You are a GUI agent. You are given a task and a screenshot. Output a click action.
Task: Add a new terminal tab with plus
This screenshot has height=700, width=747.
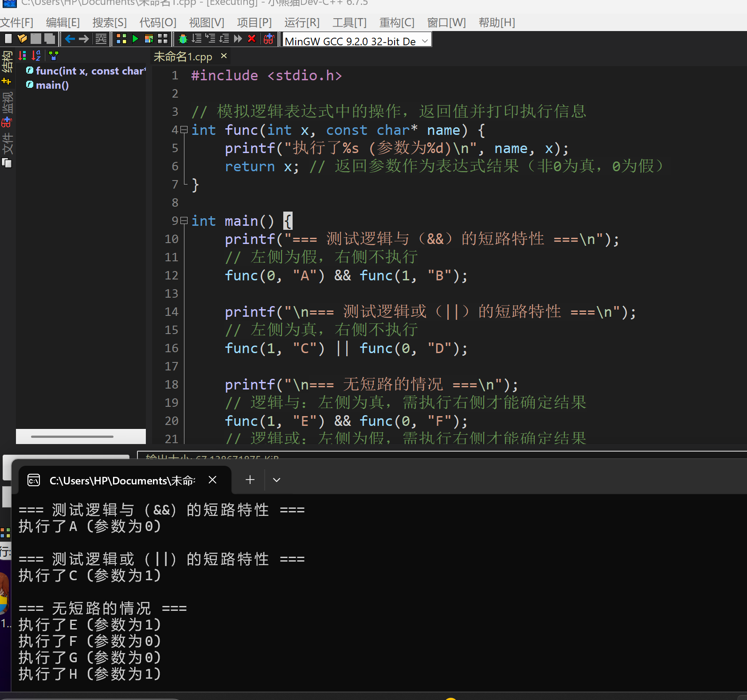tap(250, 480)
